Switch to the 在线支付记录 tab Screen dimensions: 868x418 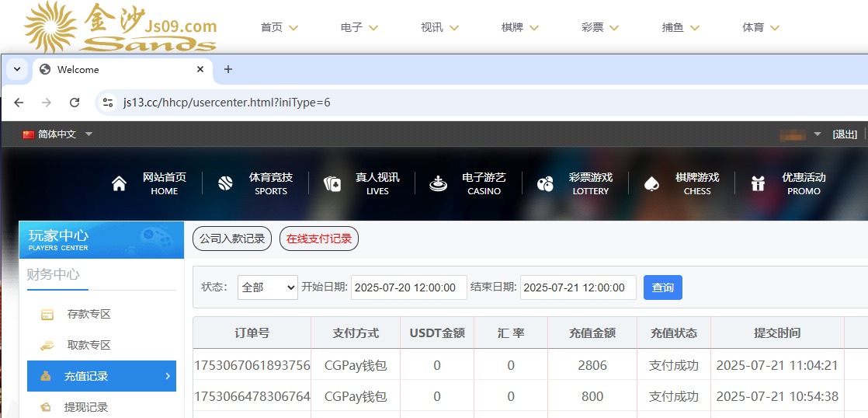point(319,239)
